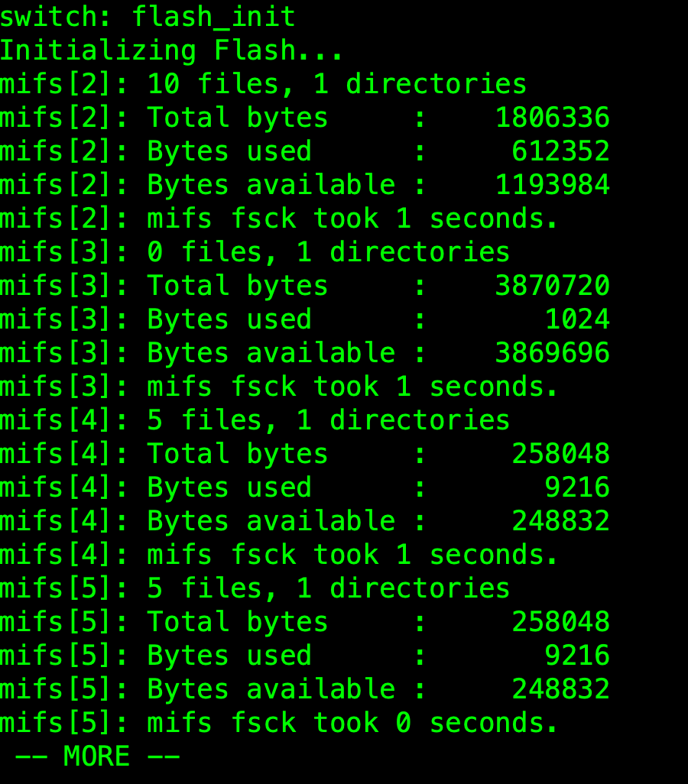This screenshot has height=784, width=688.
Task: Click mifs[4] bytes available value 248832
Action: tap(560, 521)
